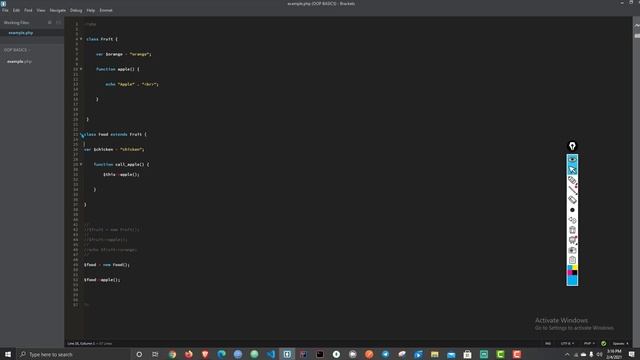Open the Edit menu
Image resolution: width=640 pixels, height=360 pixels.
click(16, 10)
